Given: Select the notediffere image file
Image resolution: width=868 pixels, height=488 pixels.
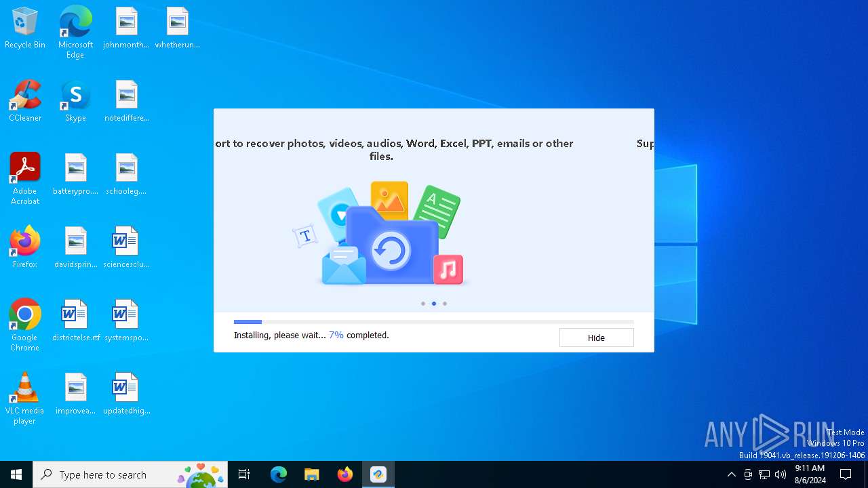Looking at the screenshot, I should [x=126, y=102].
